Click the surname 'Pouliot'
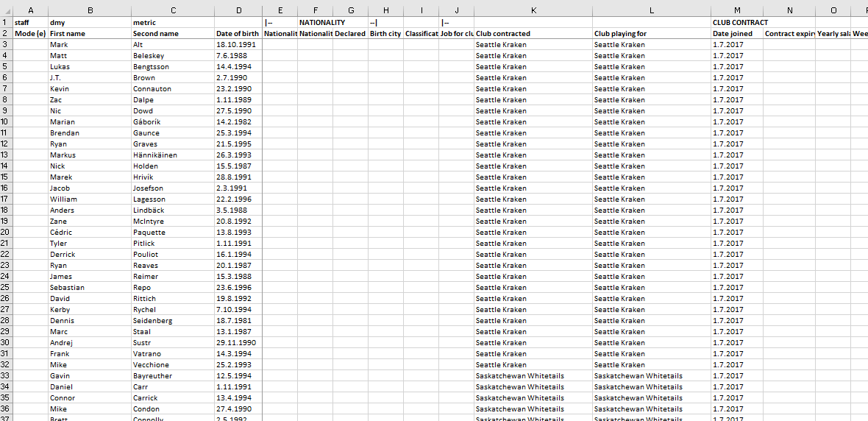868x421 pixels. point(146,254)
